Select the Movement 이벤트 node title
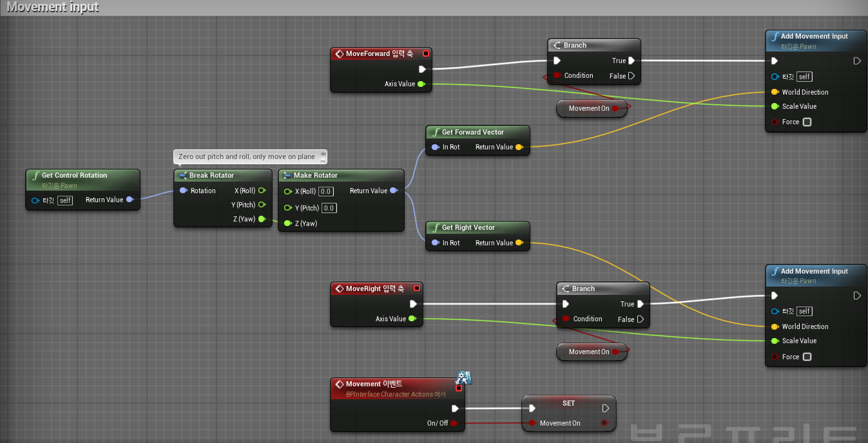This screenshot has height=443, width=868. [374, 384]
